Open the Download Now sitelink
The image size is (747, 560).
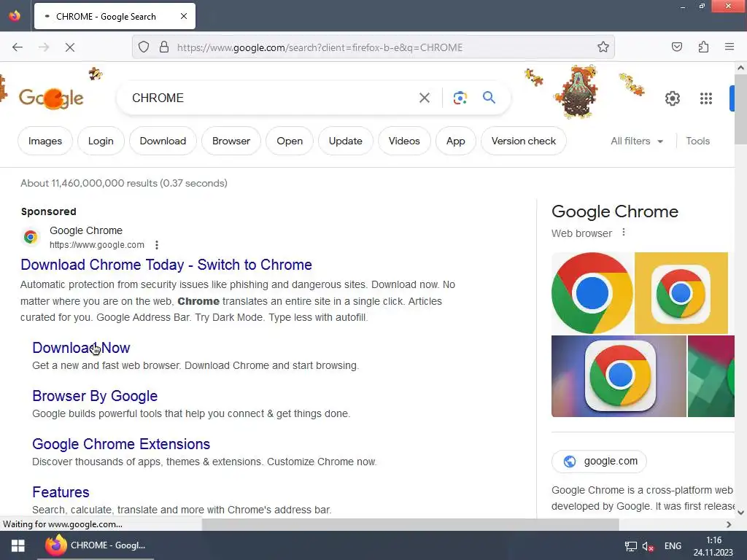(x=81, y=348)
